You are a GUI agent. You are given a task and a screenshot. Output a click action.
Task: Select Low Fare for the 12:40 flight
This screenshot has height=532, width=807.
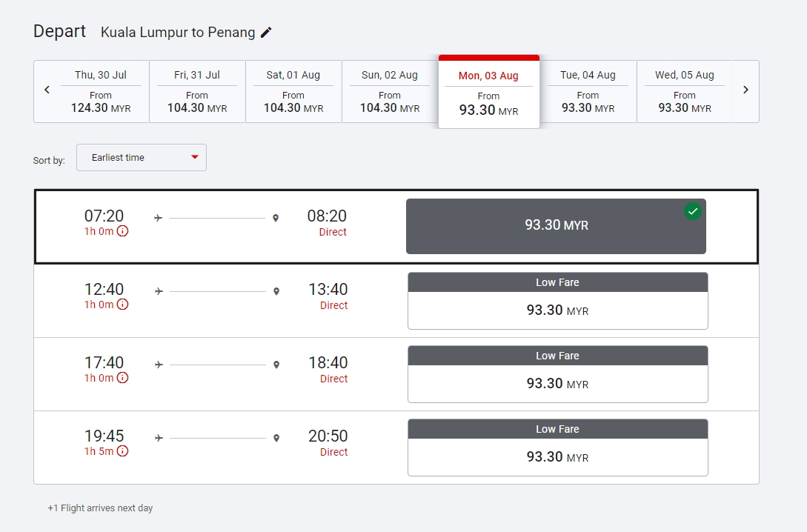[x=557, y=301]
